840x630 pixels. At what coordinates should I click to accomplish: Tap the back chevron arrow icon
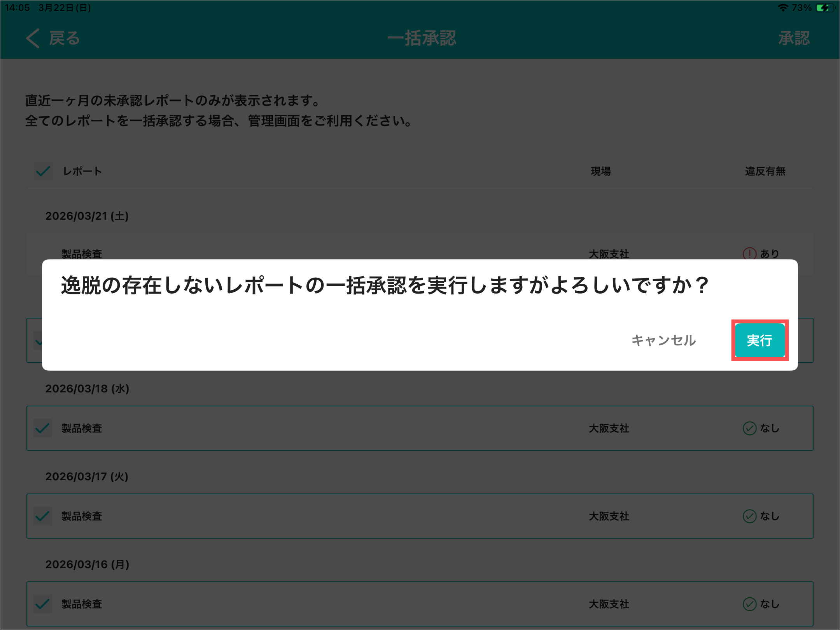33,38
